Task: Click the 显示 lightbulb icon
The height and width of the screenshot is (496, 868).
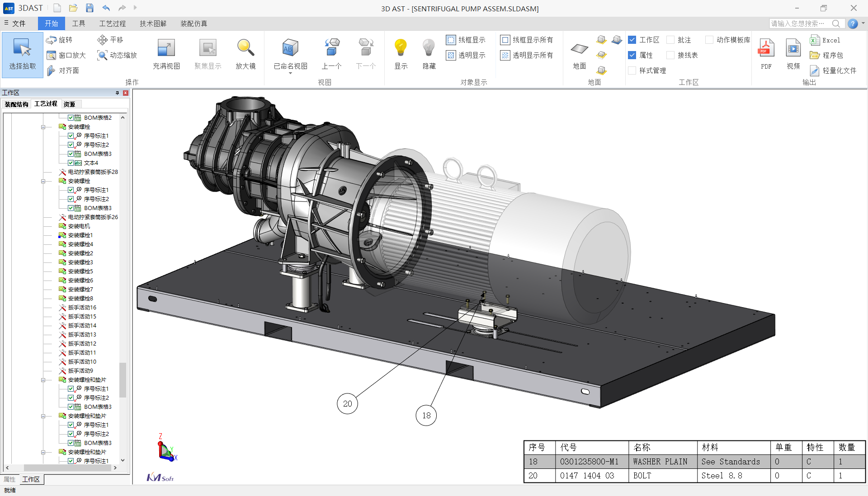Action: click(x=401, y=48)
